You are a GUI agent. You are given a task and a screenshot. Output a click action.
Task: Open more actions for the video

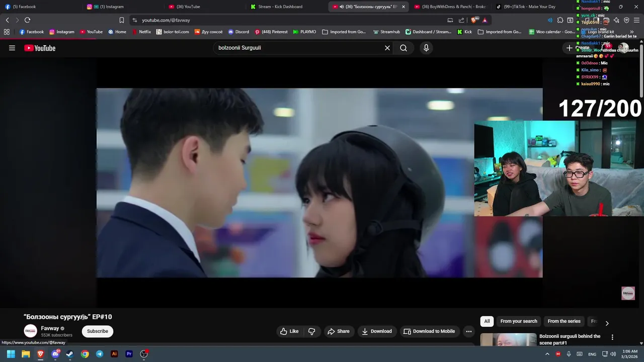click(x=468, y=331)
